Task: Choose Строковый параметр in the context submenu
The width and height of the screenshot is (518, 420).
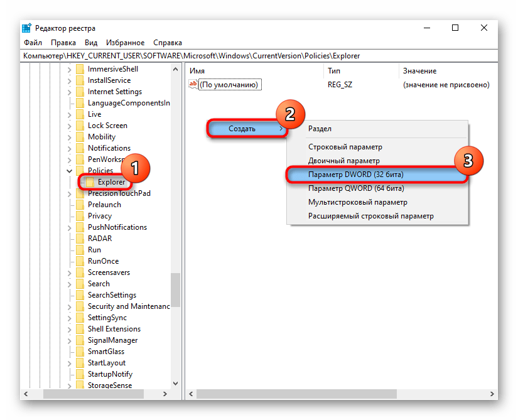Action: [x=345, y=147]
